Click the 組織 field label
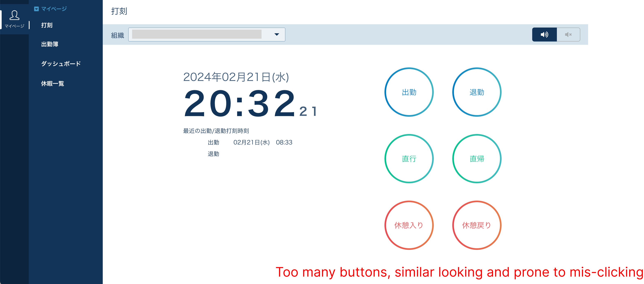The width and height of the screenshot is (644, 284). 118,35
